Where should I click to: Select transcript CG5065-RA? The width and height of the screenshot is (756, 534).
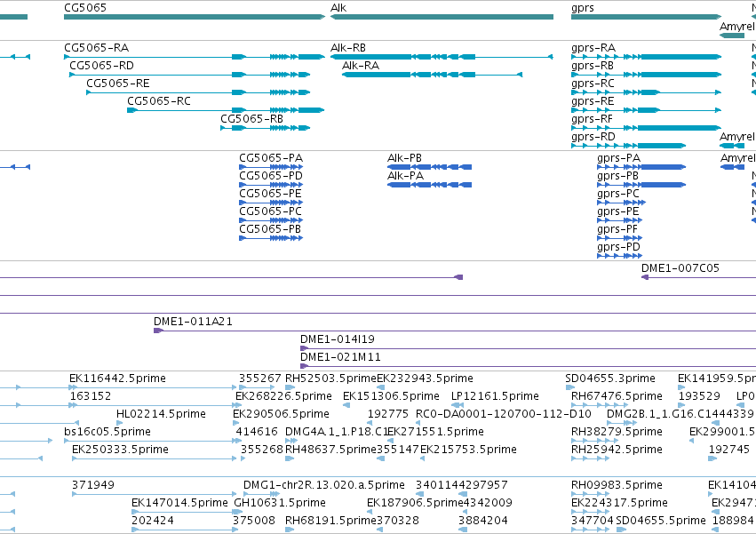(97, 48)
